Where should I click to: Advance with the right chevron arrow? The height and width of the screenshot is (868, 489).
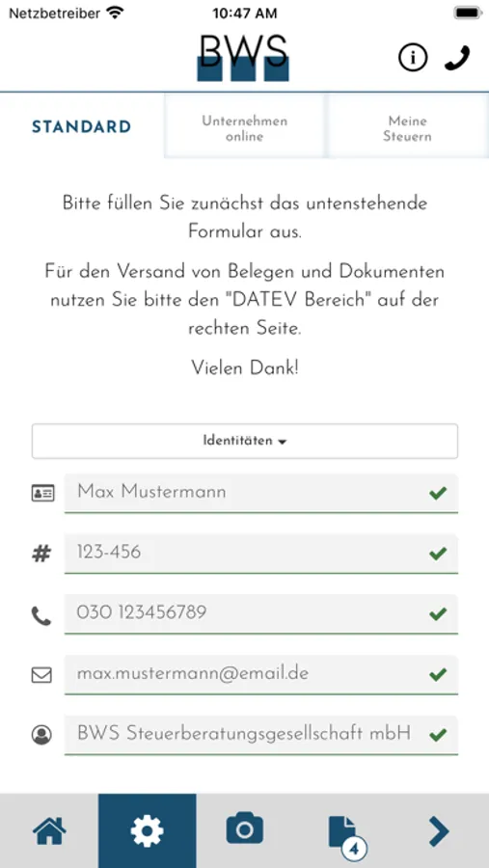[x=439, y=831]
